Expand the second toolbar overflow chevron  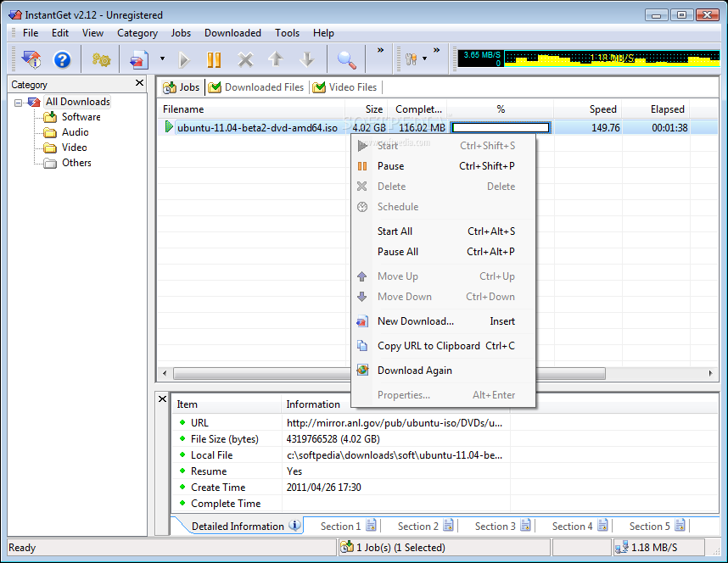tap(436, 50)
